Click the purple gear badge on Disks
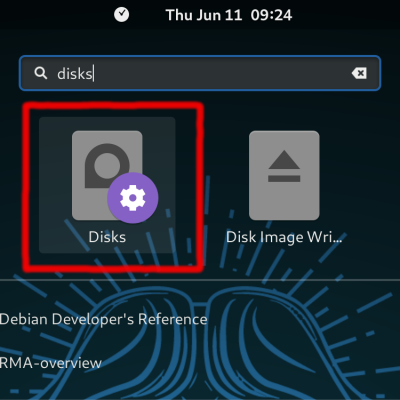The width and height of the screenshot is (400, 400). click(x=133, y=198)
